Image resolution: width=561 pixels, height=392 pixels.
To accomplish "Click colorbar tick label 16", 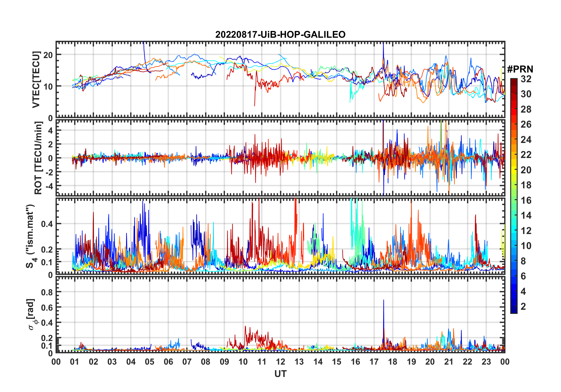I will pos(526,200).
